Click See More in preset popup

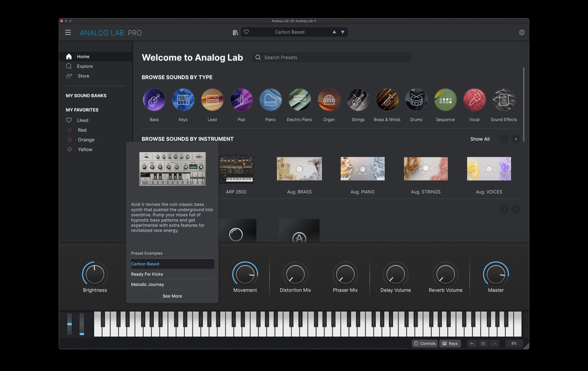pos(172,296)
